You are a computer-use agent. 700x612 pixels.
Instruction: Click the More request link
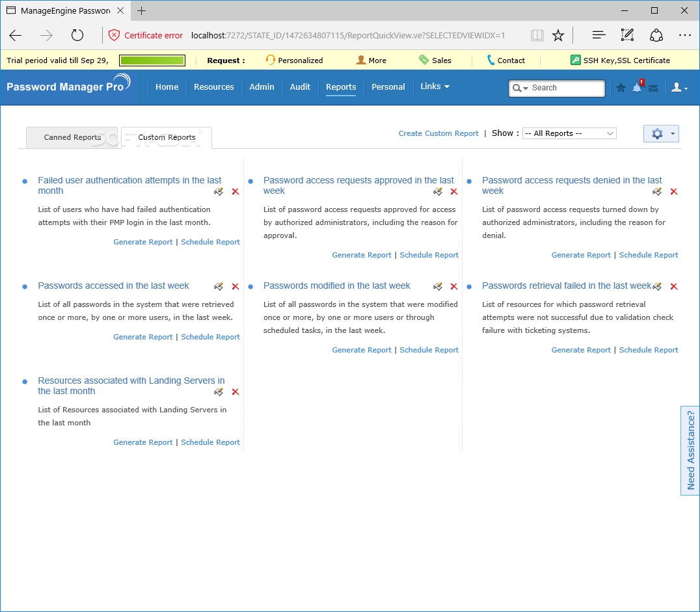(x=371, y=60)
